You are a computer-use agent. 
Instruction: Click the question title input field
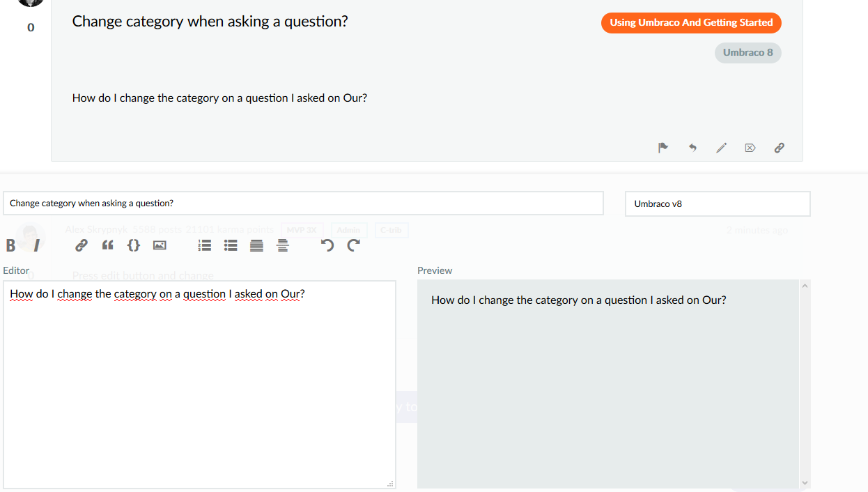point(303,203)
